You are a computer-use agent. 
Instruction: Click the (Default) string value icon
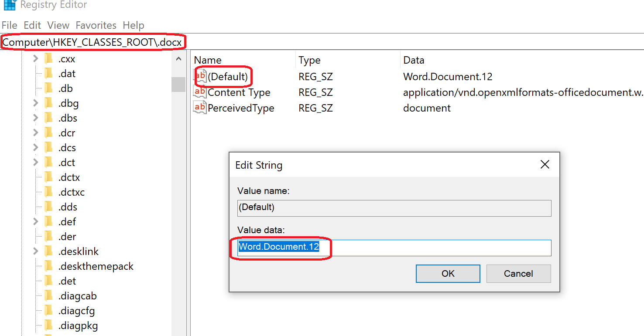(x=200, y=76)
